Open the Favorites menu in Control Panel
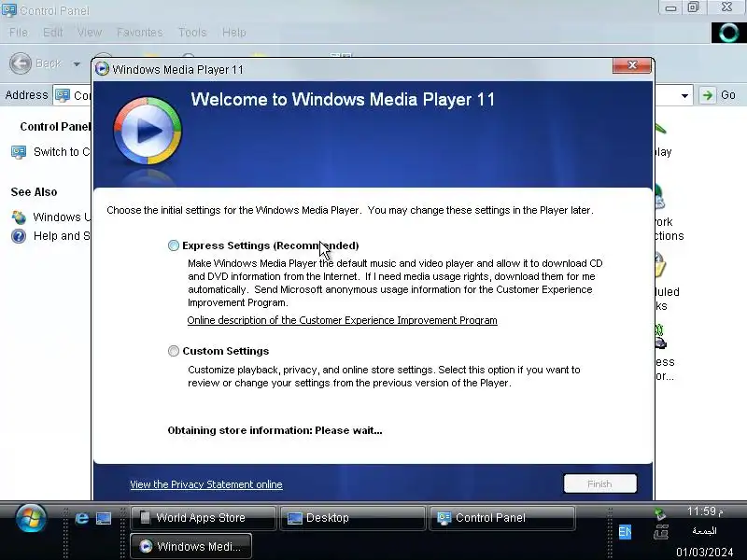747x560 pixels. click(139, 33)
